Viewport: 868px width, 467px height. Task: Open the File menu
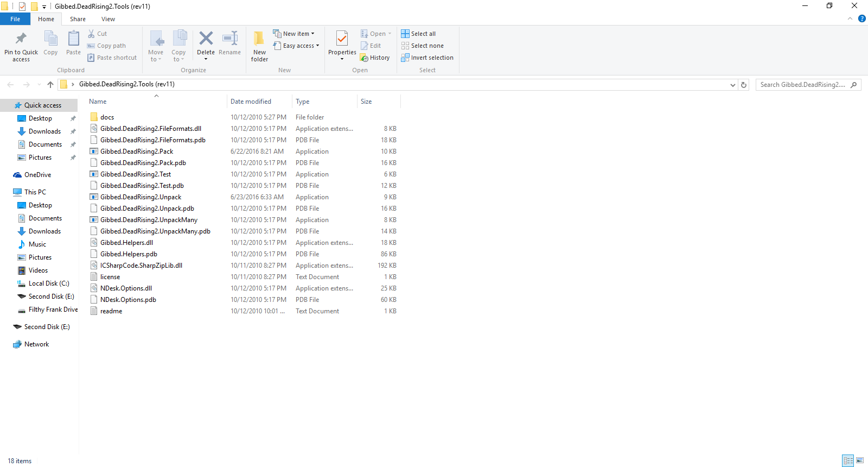[15, 19]
